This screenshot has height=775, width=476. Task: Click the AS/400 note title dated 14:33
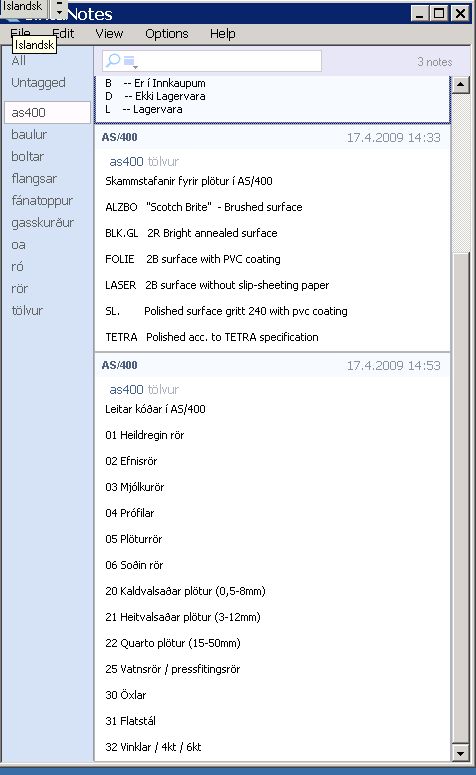click(x=120, y=137)
